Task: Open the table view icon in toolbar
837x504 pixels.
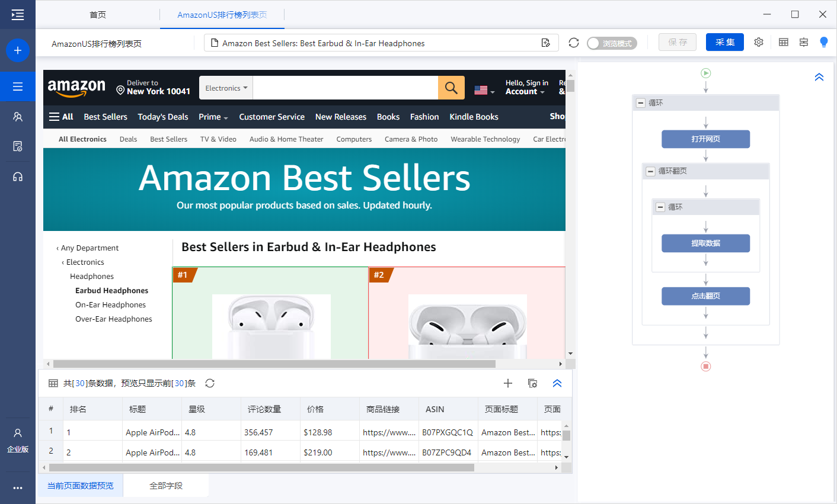Action: click(784, 42)
